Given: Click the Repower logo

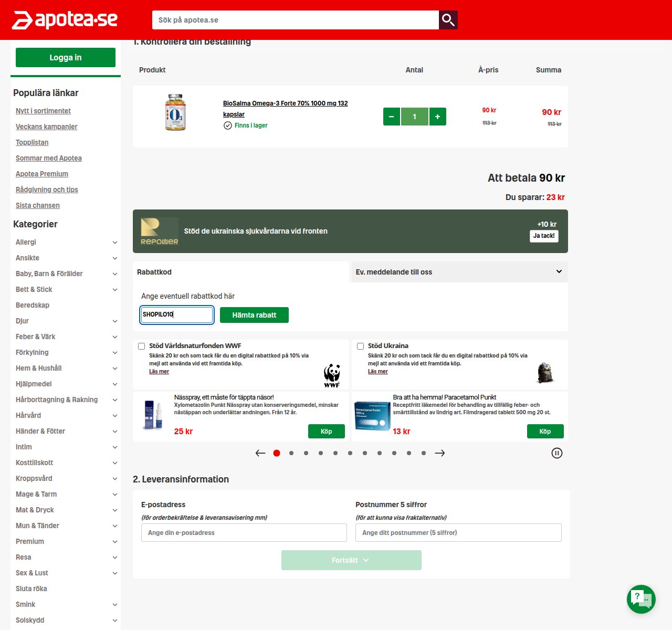Looking at the screenshot, I should tap(160, 231).
